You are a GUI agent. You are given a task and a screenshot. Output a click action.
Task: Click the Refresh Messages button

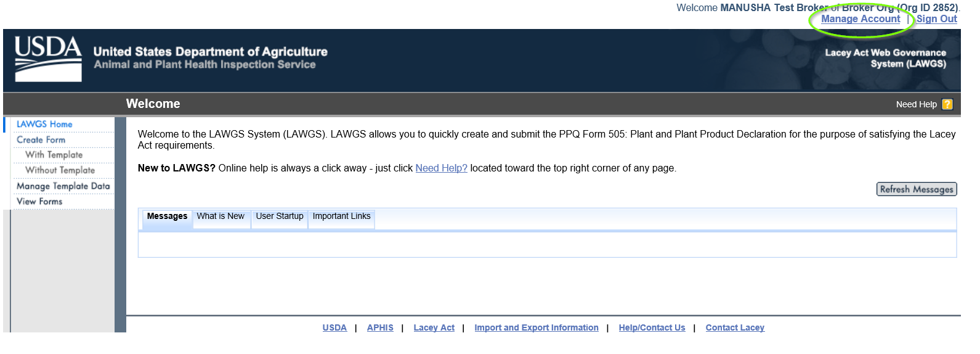point(917,189)
